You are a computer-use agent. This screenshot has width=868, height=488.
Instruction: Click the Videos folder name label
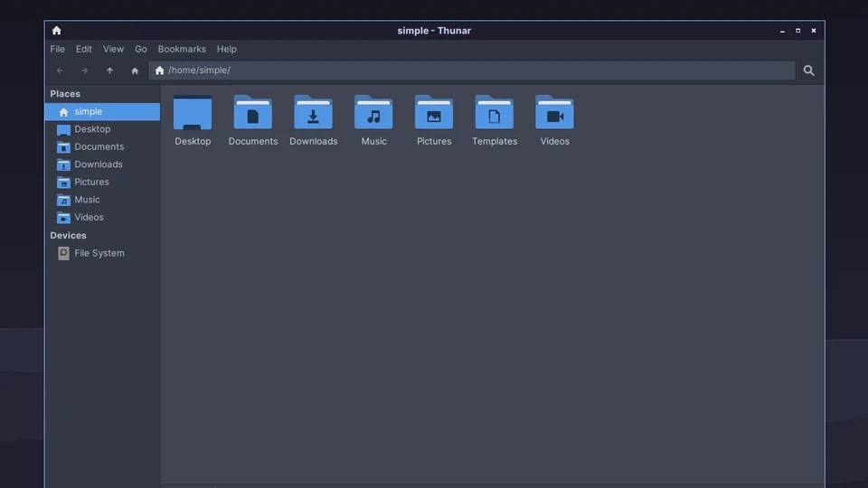(554, 141)
